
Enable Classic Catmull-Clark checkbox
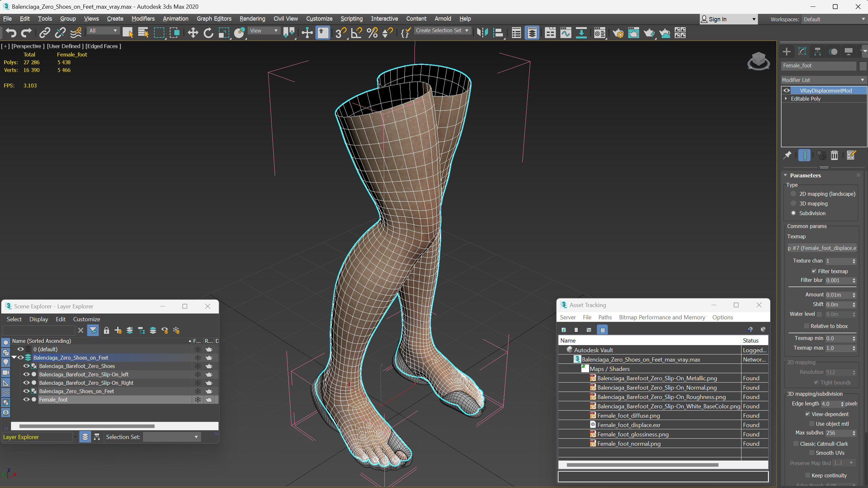(x=796, y=443)
